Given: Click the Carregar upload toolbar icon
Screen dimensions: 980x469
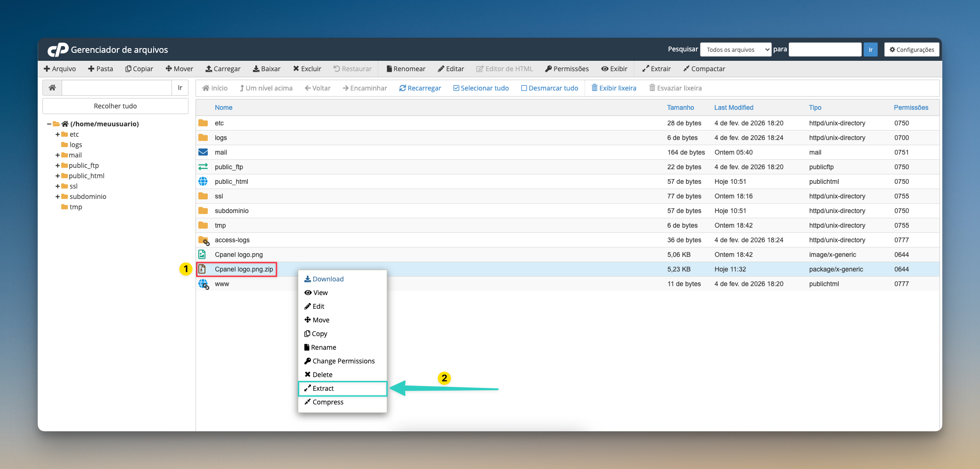Looking at the screenshot, I should tap(209, 69).
